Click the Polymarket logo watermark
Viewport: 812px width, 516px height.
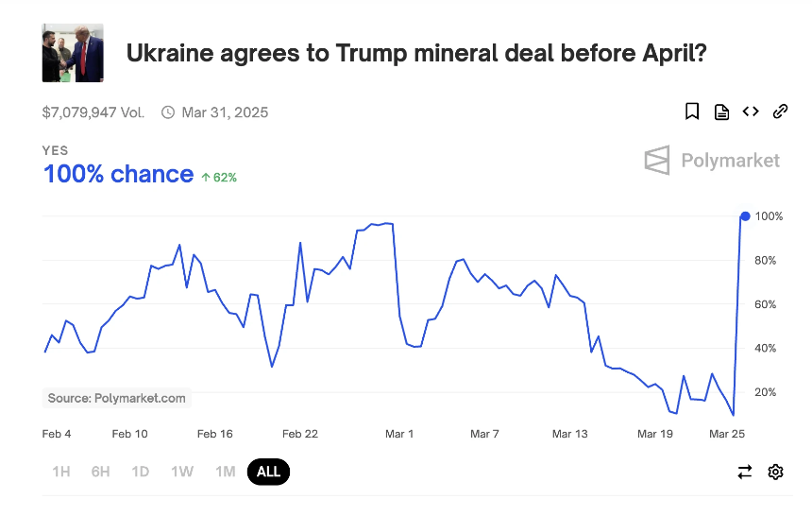click(x=712, y=161)
